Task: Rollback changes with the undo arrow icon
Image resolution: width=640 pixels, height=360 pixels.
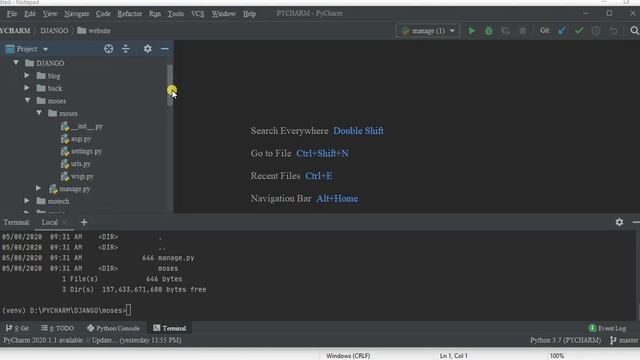Action: click(613, 31)
